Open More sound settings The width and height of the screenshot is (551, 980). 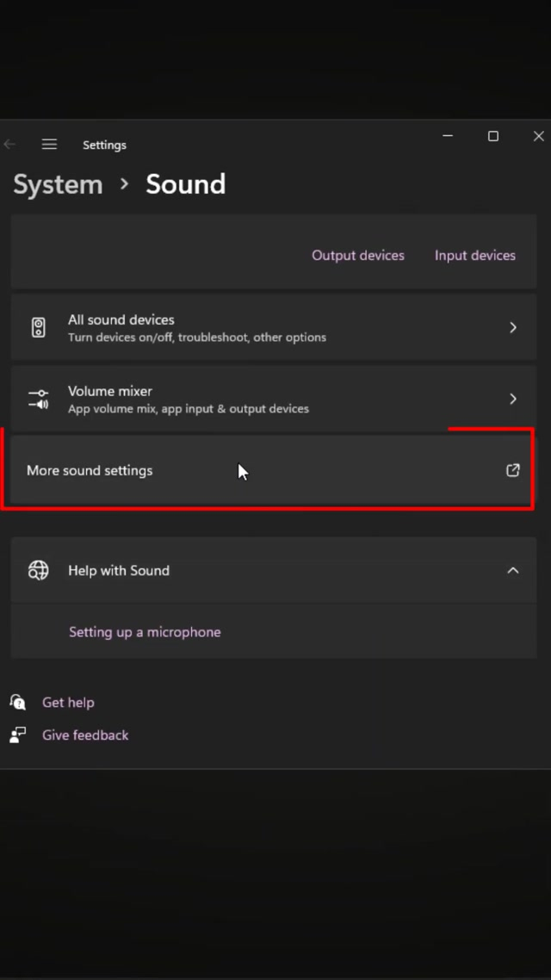[x=90, y=470]
